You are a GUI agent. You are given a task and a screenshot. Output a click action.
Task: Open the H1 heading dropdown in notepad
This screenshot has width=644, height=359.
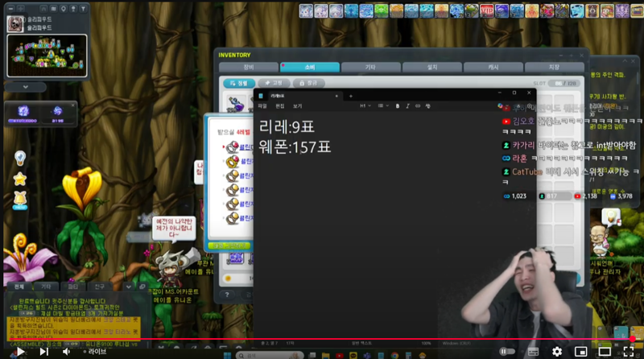pos(365,106)
